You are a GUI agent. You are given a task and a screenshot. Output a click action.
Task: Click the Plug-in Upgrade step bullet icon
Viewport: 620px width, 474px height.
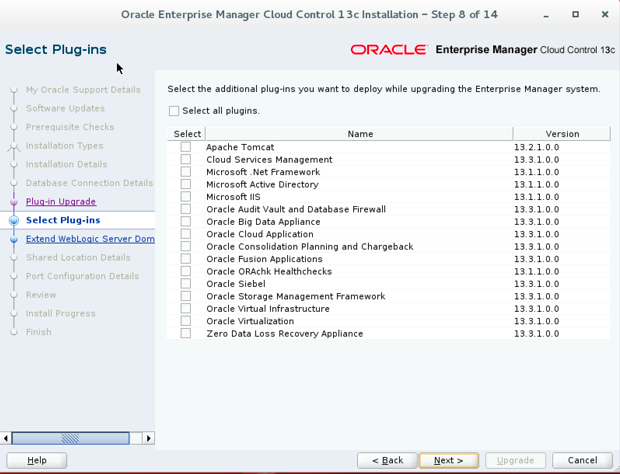[x=14, y=202]
